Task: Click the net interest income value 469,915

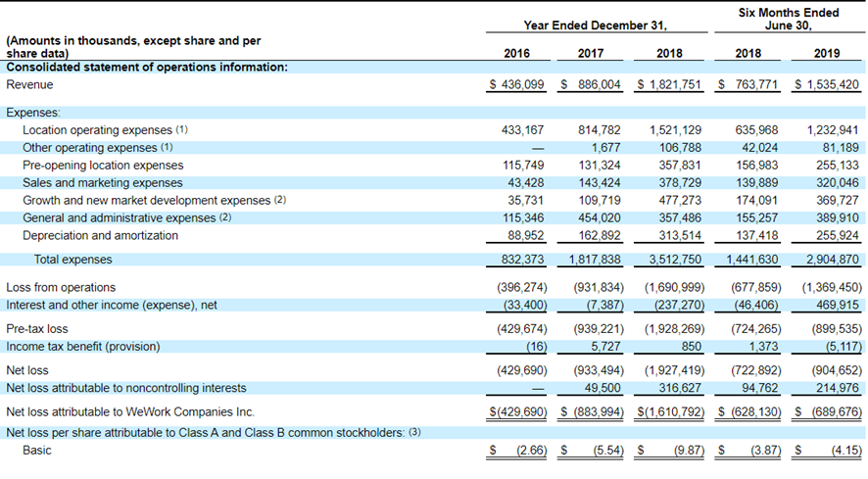Action: coord(836,306)
